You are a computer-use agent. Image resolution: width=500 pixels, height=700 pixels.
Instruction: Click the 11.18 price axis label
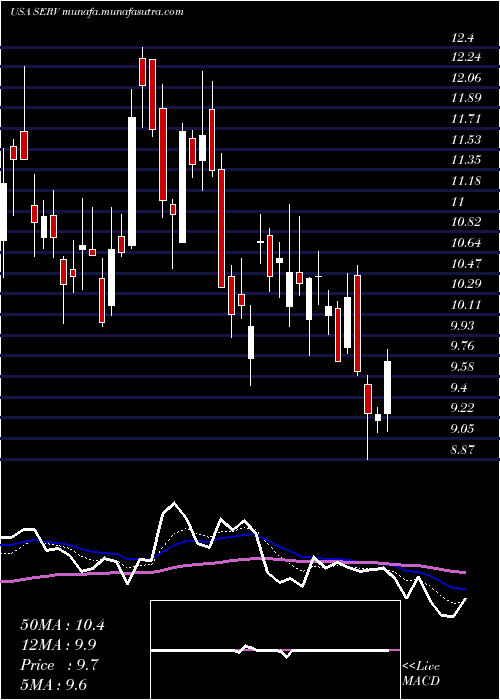click(466, 181)
